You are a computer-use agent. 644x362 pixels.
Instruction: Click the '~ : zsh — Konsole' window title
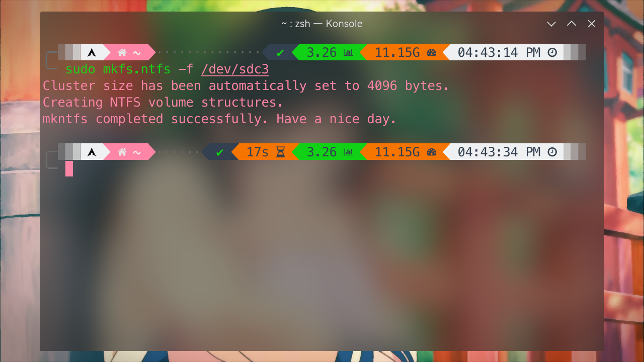pyautogui.click(x=322, y=24)
